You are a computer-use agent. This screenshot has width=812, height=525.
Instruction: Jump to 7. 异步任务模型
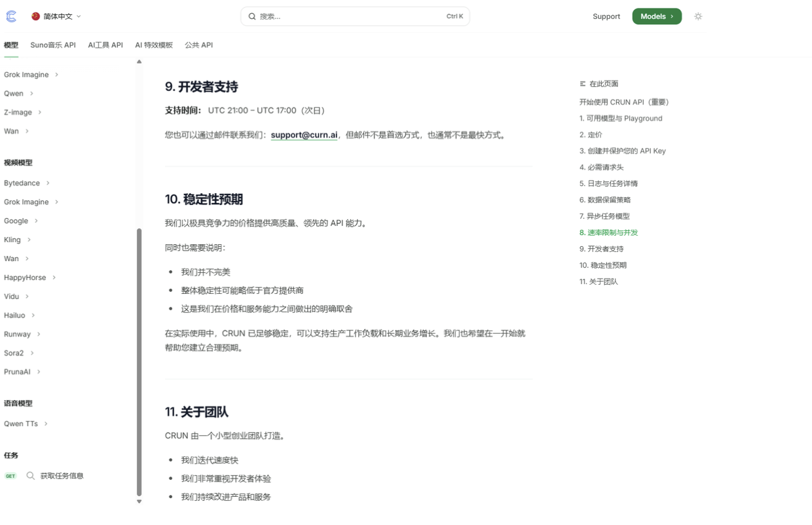tap(604, 217)
